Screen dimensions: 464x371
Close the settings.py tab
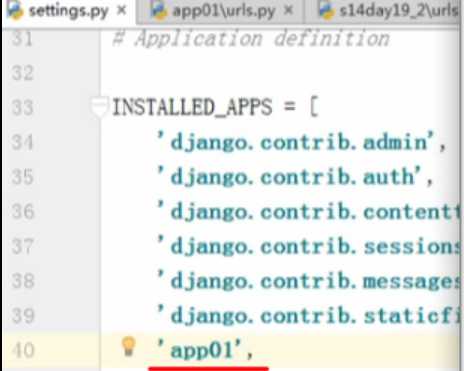[122, 11]
